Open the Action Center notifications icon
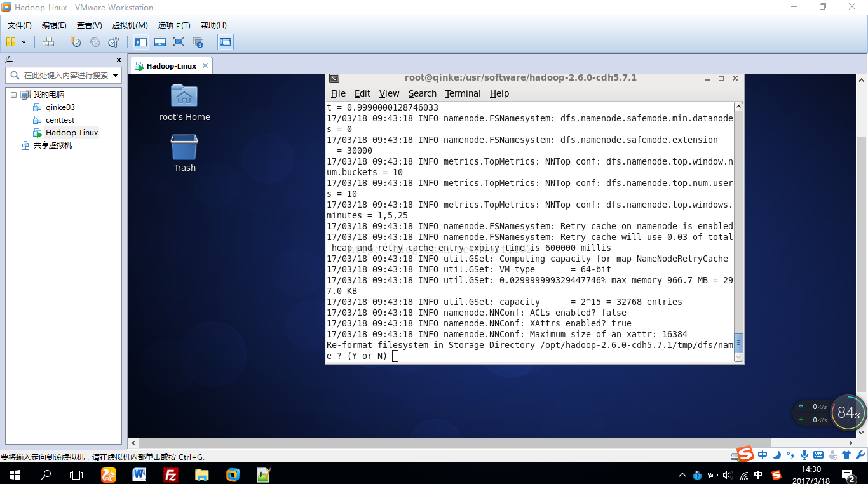The image size is (868, 484). click(x=848, y=475)
